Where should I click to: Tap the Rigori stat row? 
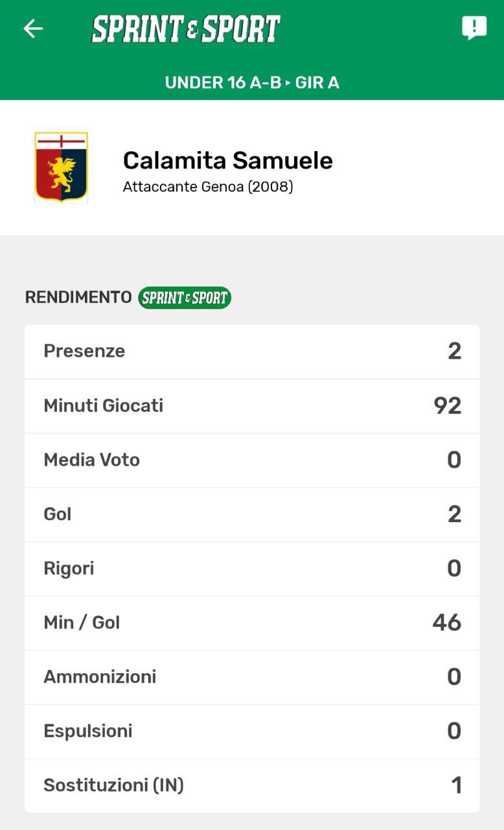tap(252, 569)
